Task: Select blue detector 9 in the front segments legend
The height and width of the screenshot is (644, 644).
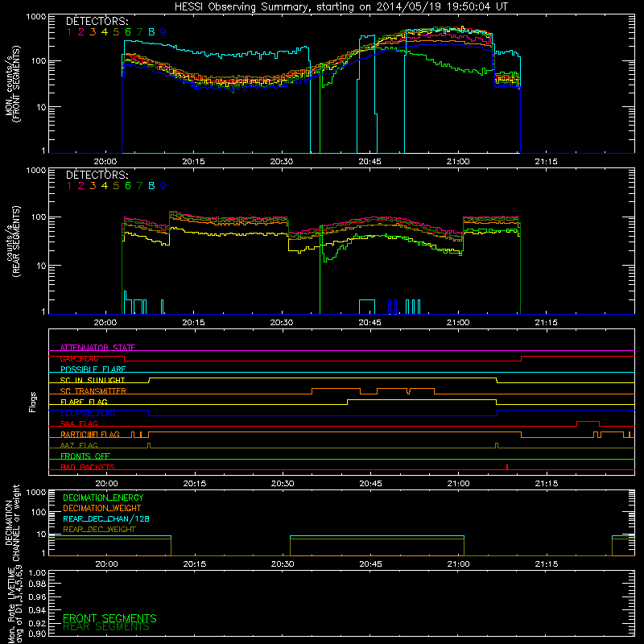Action: (163, 32)
